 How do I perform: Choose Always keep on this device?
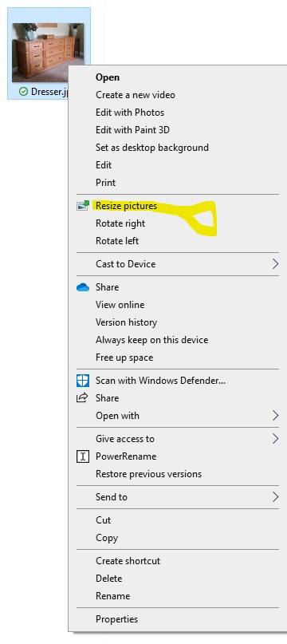[152, 340]
